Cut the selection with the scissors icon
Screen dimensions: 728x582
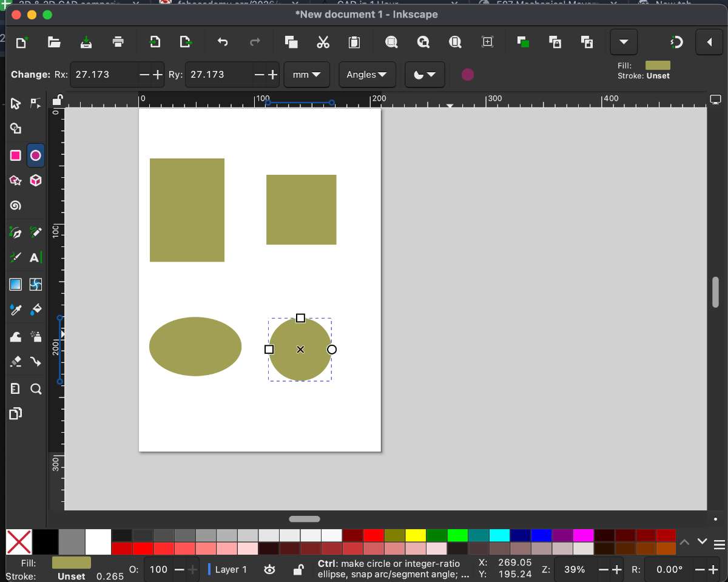pos(323,42)
